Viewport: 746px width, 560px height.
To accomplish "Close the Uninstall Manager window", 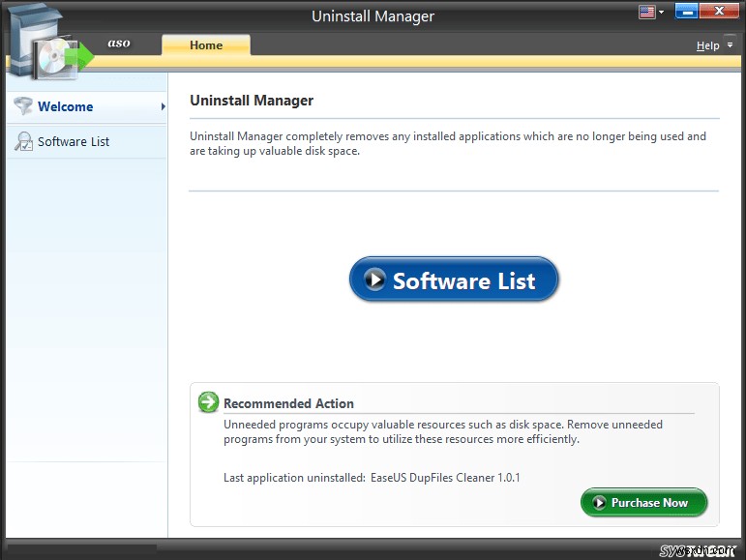I will (719, 11).
